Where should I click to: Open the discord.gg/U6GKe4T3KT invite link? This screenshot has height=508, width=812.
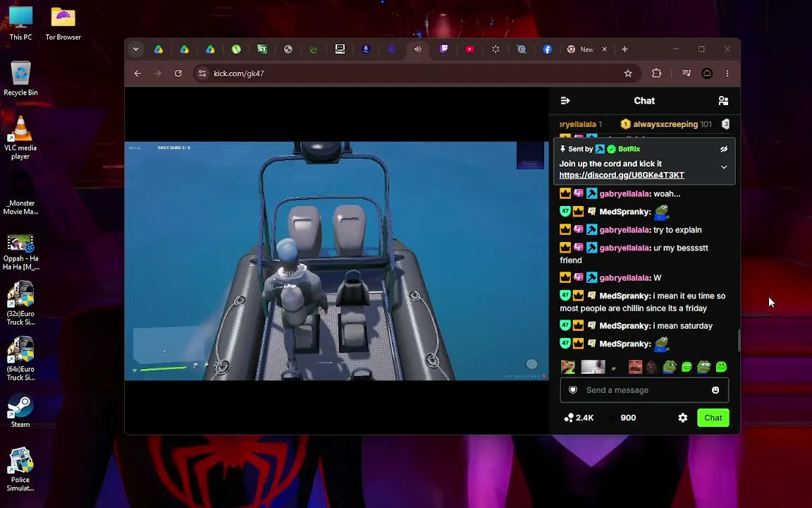[x=622, y=175]
